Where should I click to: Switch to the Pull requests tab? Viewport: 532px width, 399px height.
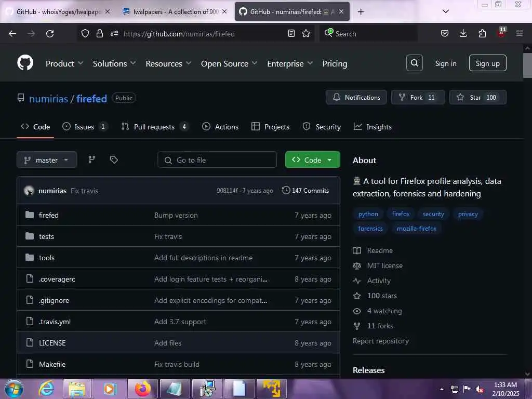[x=155, y=127]
